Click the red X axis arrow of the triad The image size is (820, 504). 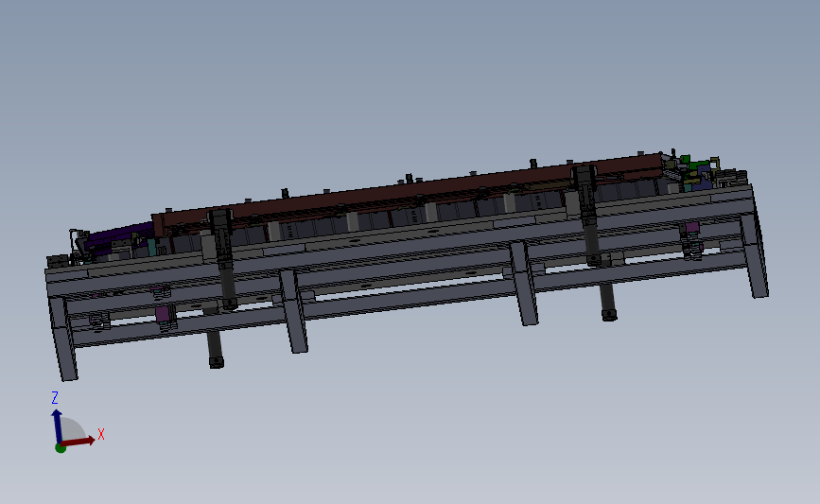[x=79, y=442]
